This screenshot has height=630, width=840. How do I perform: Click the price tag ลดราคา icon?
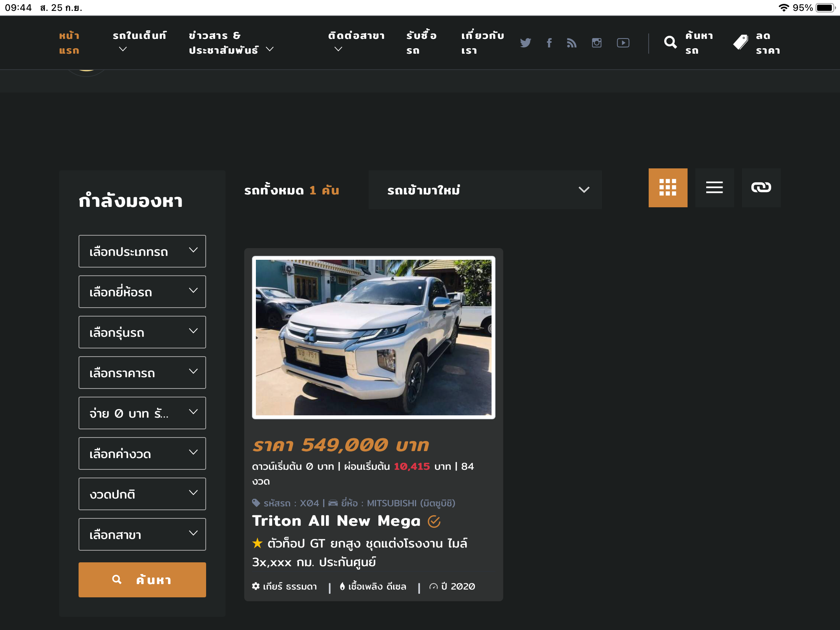tap(740, 42)
